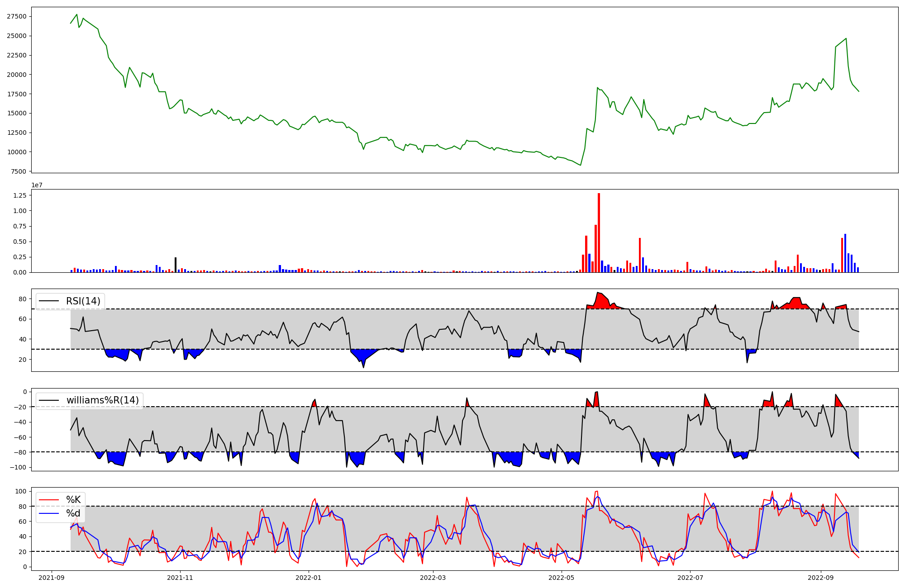Click the tallest blue volume bar

click(x=845, y=253)
